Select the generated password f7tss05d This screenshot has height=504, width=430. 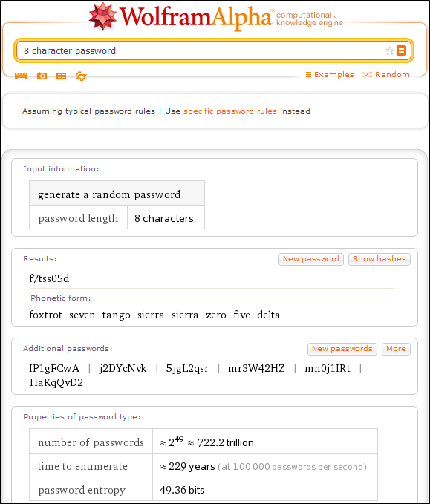coord(49,278)
